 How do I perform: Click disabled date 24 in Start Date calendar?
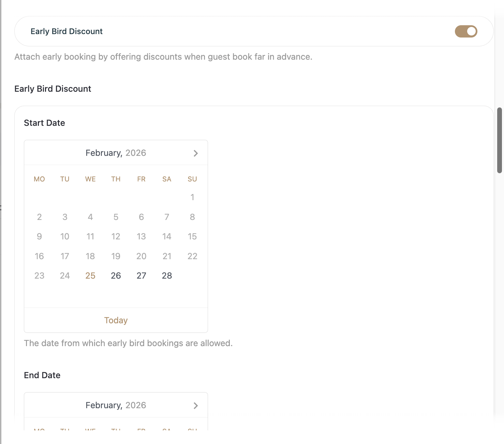tap(65, 276)
